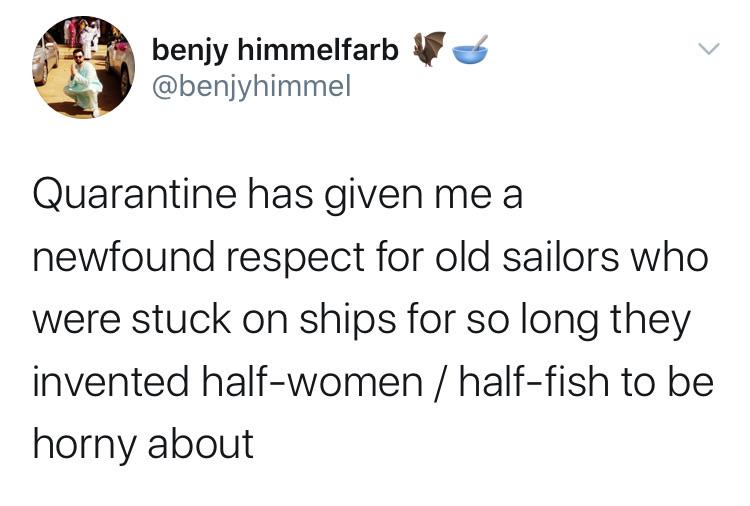Open benjy himmelfarb's profile picture

[84, 67]
